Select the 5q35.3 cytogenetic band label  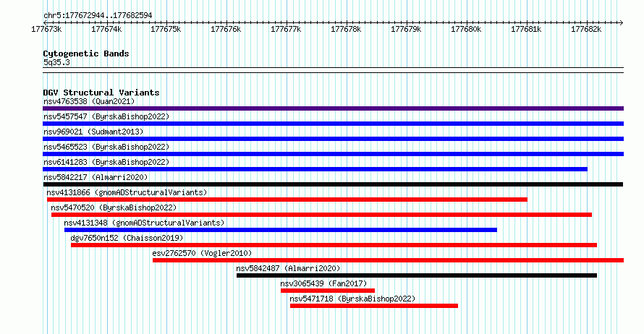[x=56, y=62]
